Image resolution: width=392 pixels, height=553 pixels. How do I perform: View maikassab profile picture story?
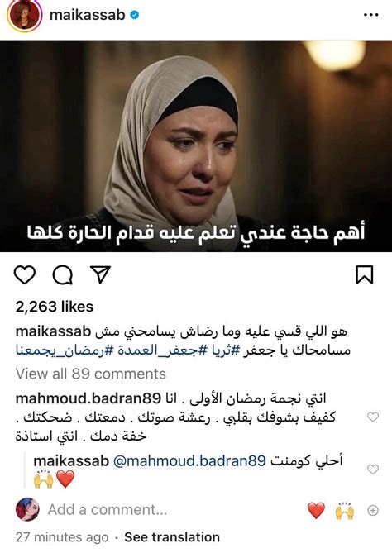click(24, 16)
